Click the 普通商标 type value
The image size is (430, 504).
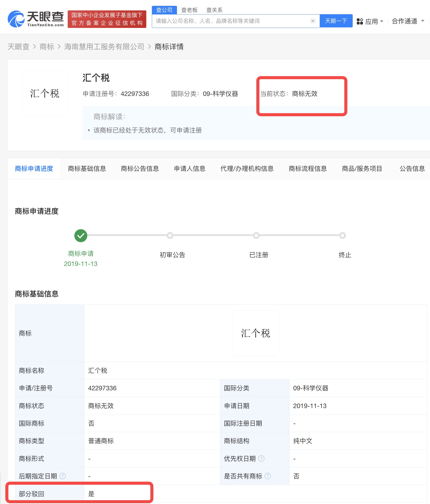pyautogui.click(x=101, y=441)
